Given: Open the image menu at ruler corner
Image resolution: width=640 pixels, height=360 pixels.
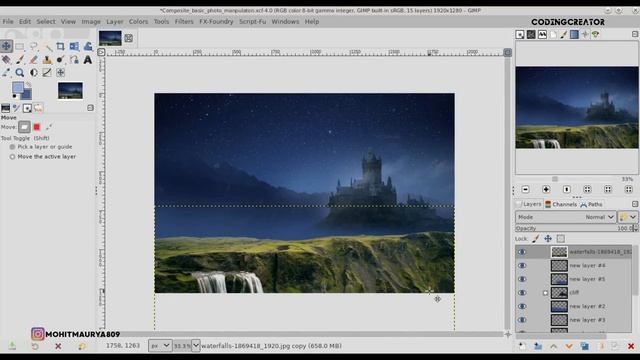Looking at the screenshot, I should pos(101,52).
